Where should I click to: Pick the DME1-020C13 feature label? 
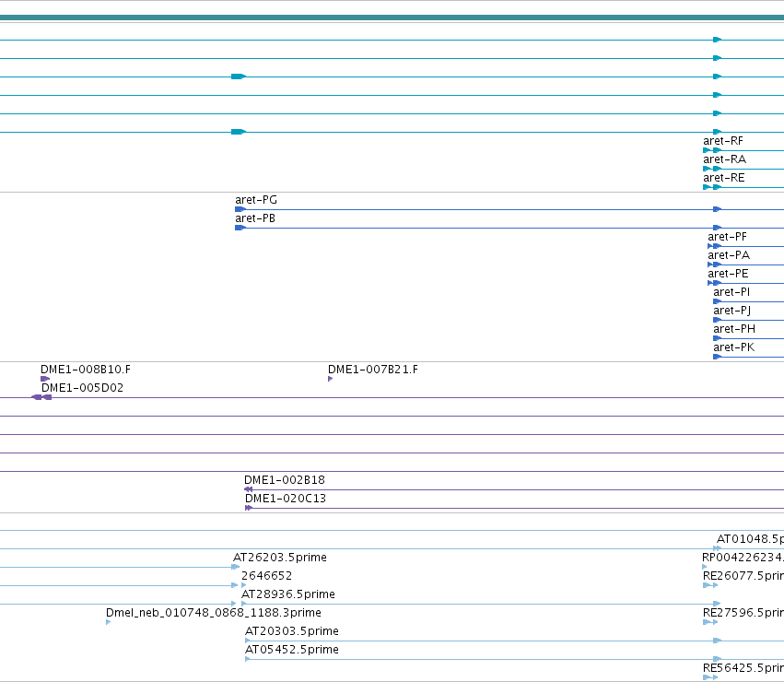[285, 499]
